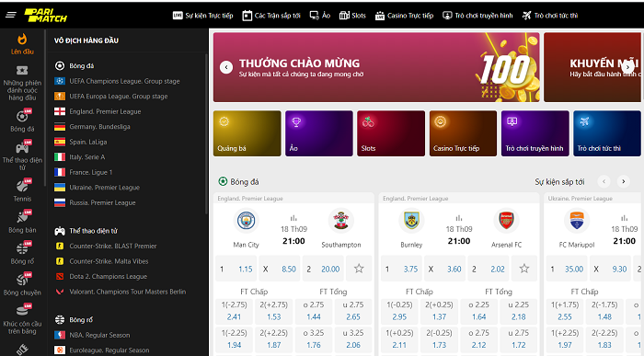This screenshot has width=644, height=356.
Task: Show next promotional banner
Action: pos(627,67)
